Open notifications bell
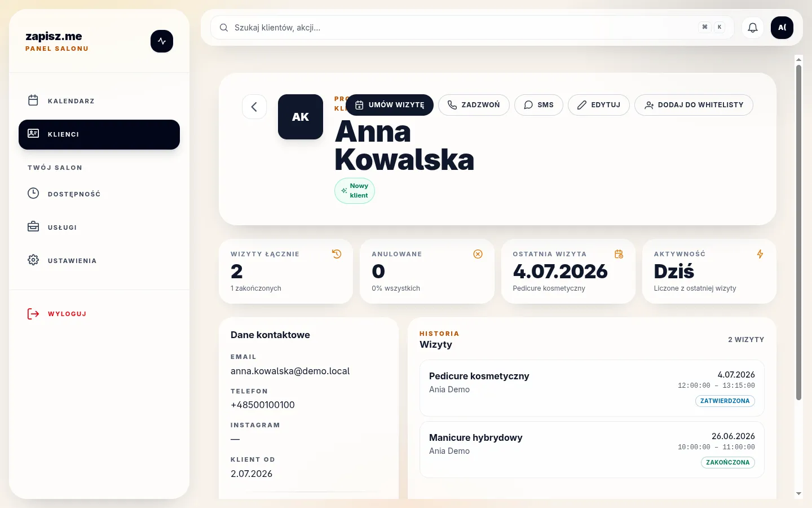The image size is (812, 508). 753,28
